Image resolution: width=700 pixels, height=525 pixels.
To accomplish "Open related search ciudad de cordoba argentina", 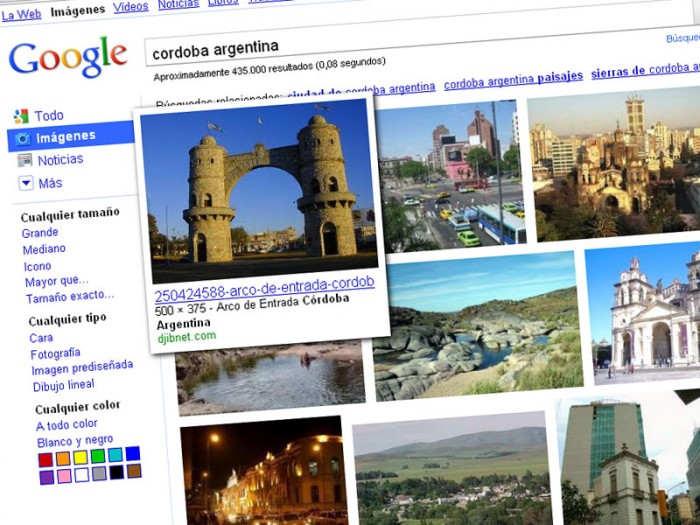I will tap(361, 91).
